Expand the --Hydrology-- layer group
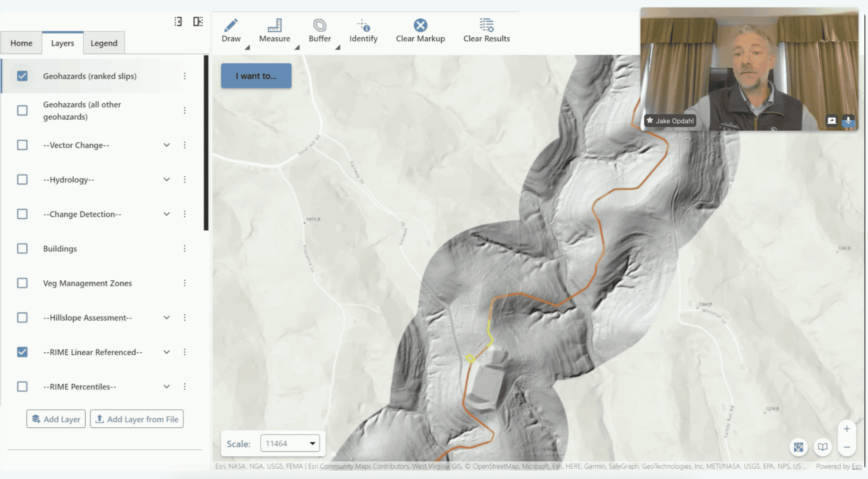The image size is (868, 479). tap(166, 179)
